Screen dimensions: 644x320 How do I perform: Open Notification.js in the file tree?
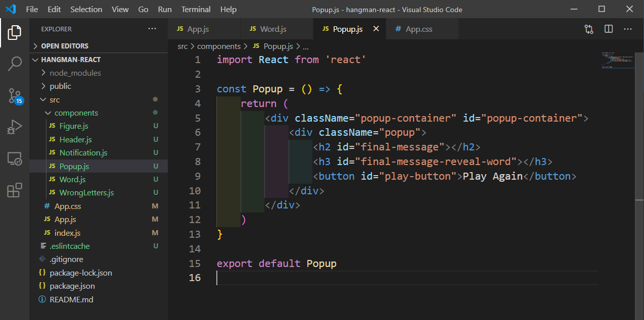[x=99, y=153]
